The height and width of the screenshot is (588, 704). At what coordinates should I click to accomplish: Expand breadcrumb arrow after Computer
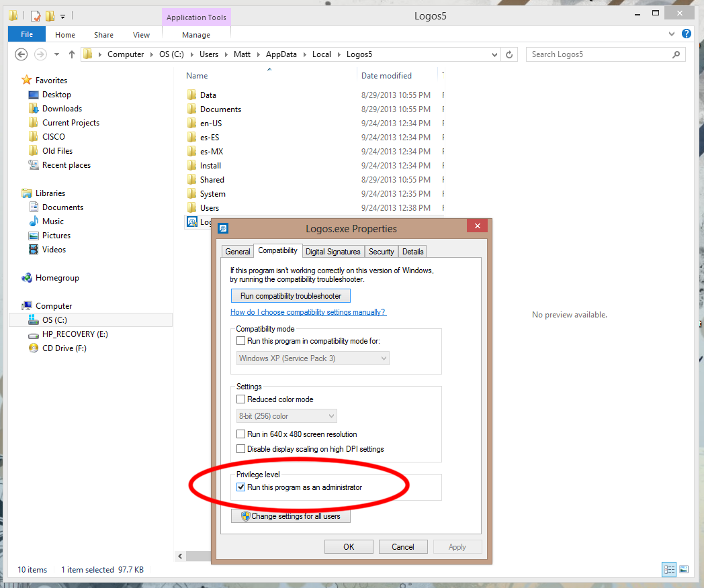(152, 55)
